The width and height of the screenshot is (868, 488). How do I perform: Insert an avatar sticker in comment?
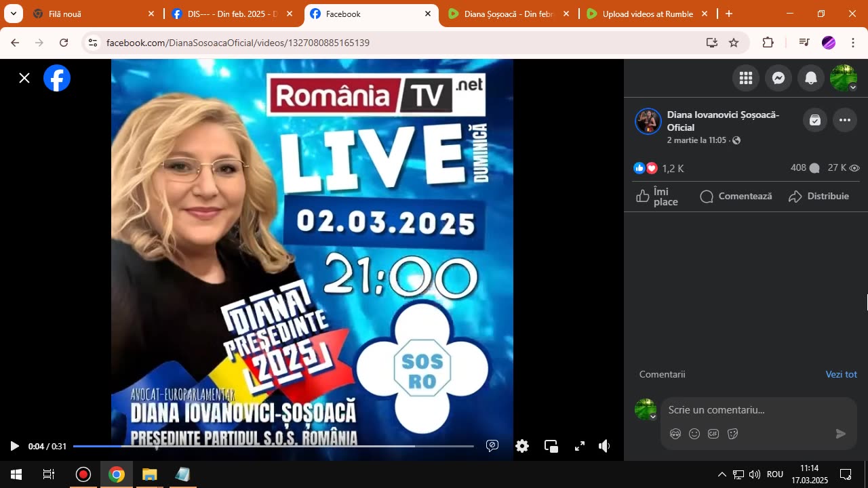click(675, 434)
